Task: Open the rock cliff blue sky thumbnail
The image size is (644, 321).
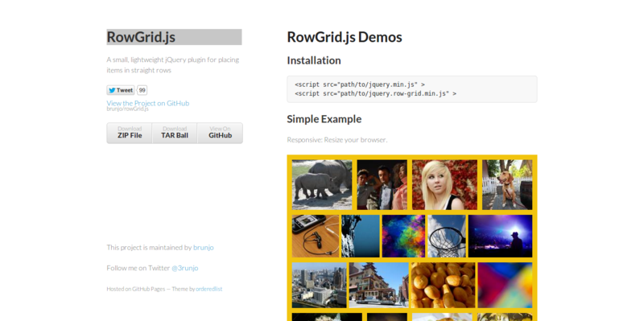Action: click(x=361, y=236)
